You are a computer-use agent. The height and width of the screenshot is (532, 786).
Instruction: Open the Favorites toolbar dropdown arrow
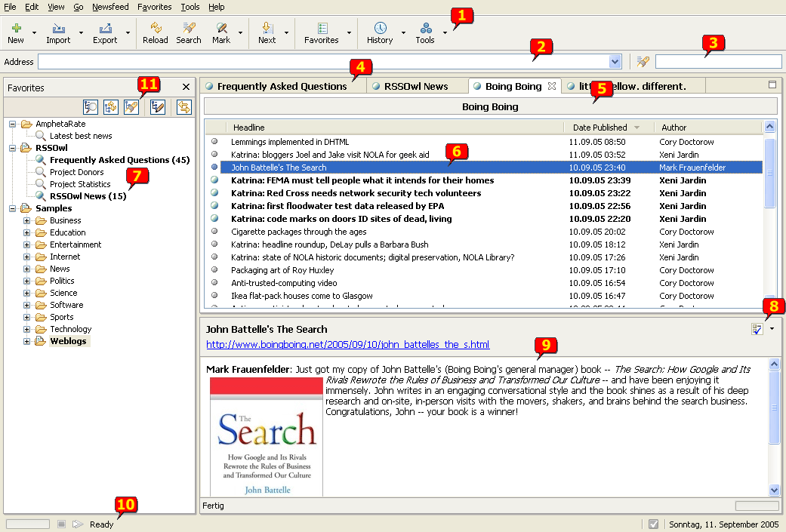[x=350, y=32]
